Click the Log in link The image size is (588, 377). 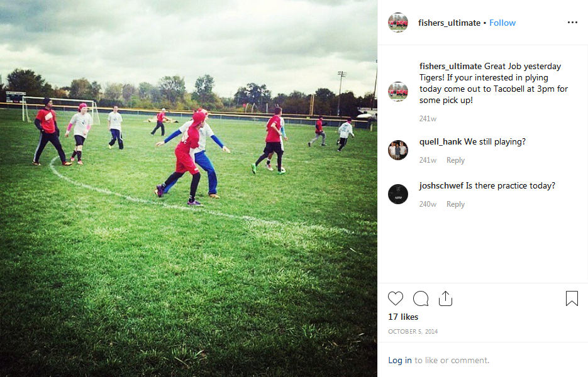pos(400,360)
